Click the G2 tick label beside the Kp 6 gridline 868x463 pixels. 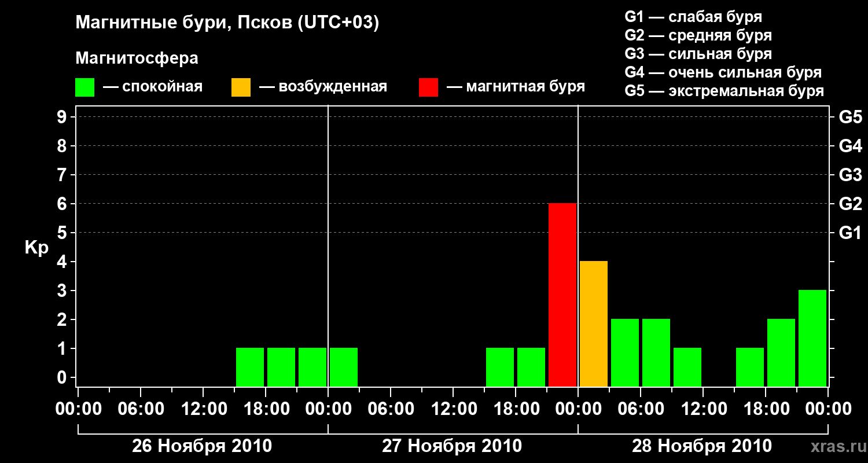click(851, 204)
